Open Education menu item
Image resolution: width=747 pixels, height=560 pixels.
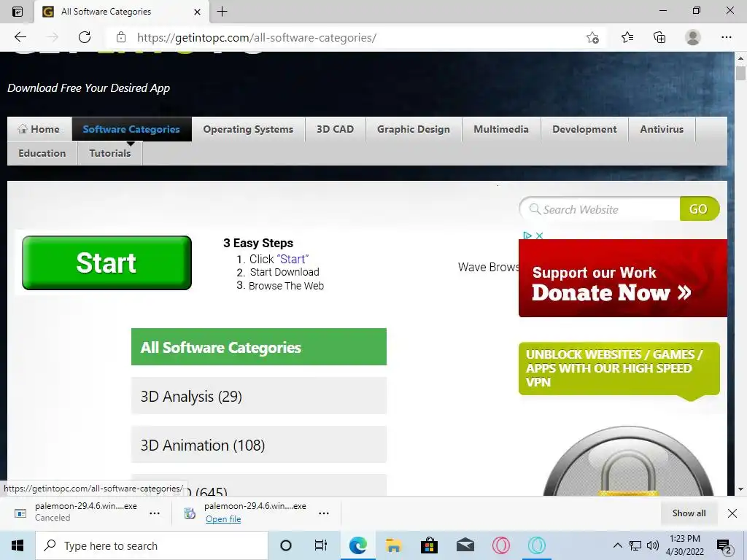[42, 153]
